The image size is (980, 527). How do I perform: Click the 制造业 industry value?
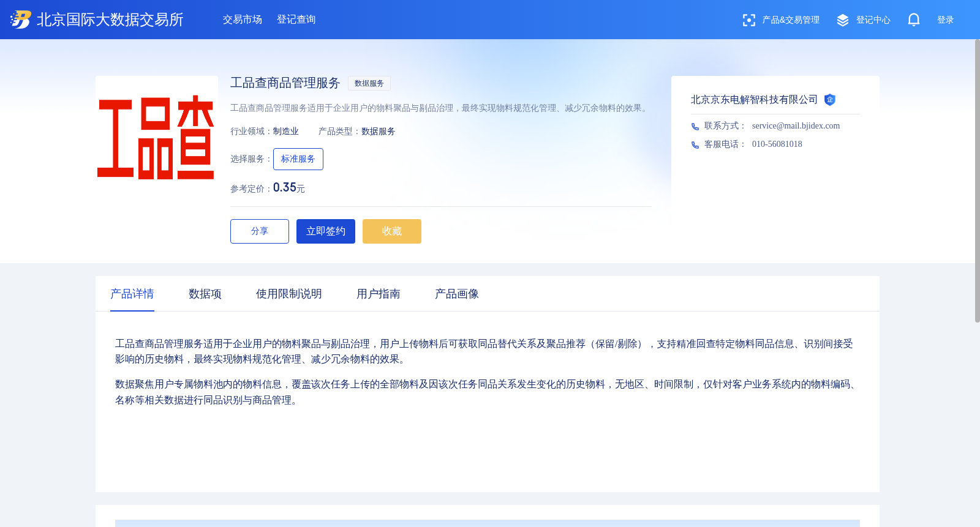(x=286, y=132)
